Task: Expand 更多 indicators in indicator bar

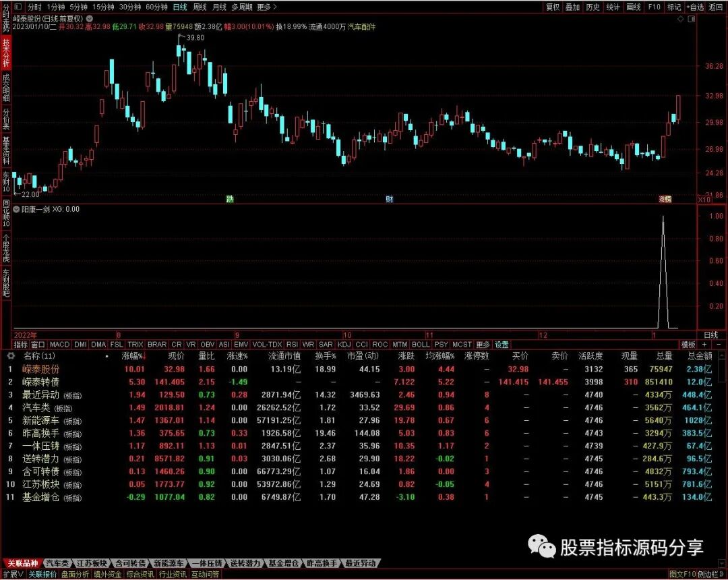Action: coord(483,345)
